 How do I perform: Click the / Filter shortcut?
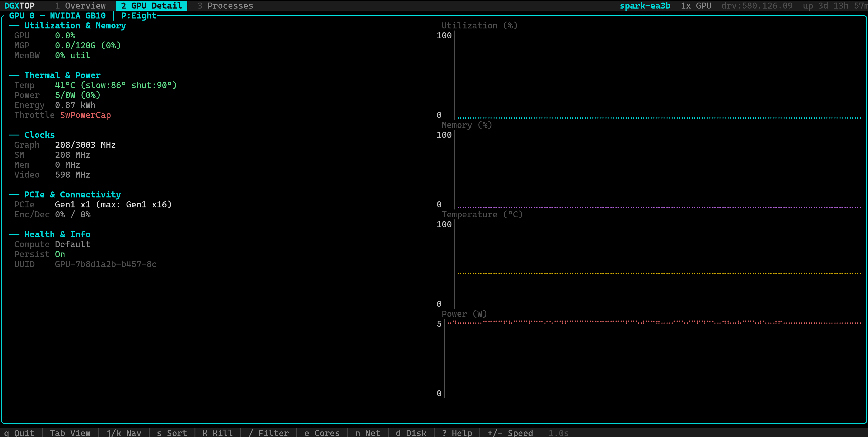tap(269, 433)
